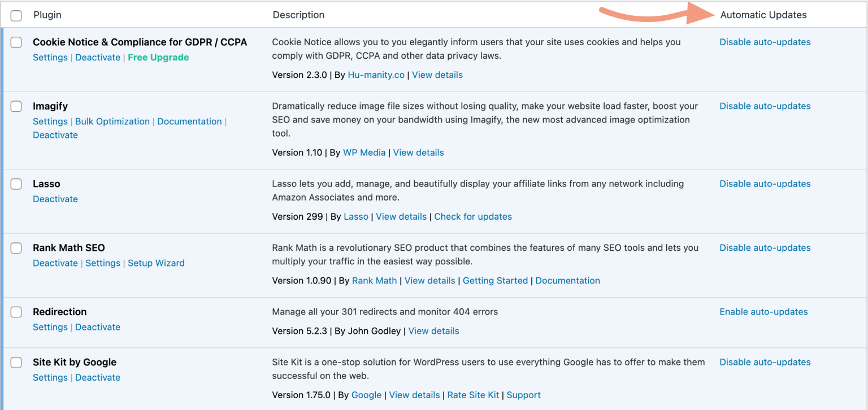868x410 pixels.
Task: Click the Free Upgrade link for Cookie Notice
Action: 158,58
